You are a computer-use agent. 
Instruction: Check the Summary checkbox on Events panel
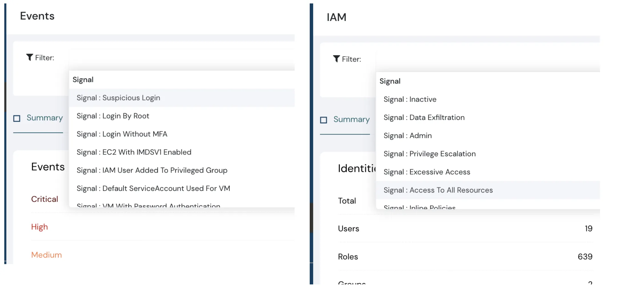point(17,118)
